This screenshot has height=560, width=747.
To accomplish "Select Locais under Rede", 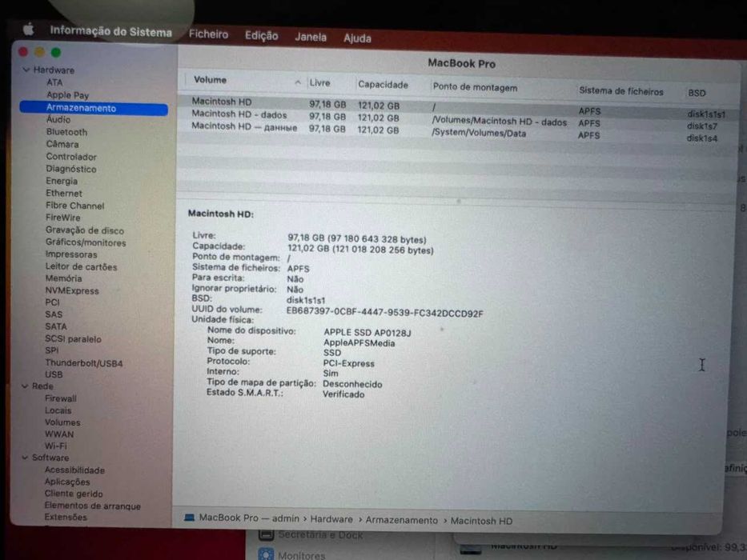I will pyautogui.click(x=58, y=410).
